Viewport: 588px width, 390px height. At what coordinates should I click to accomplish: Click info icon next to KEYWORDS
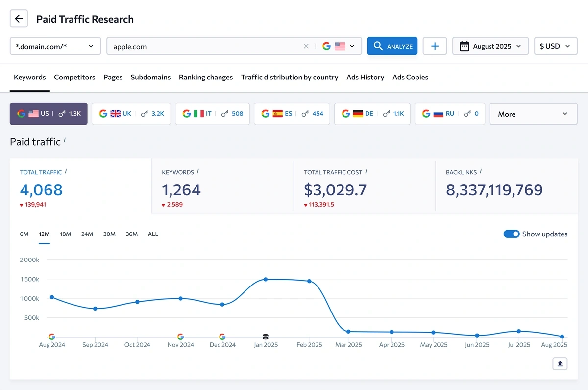point(198,171)
